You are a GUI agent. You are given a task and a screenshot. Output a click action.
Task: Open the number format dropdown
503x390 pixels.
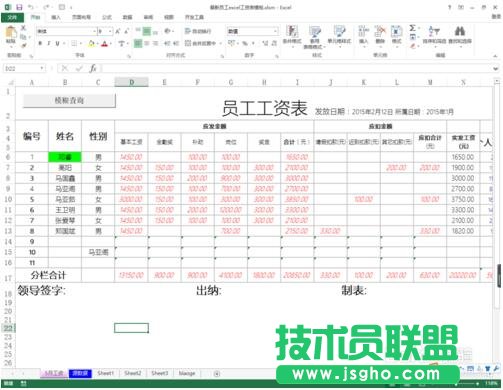click(275, 31)
